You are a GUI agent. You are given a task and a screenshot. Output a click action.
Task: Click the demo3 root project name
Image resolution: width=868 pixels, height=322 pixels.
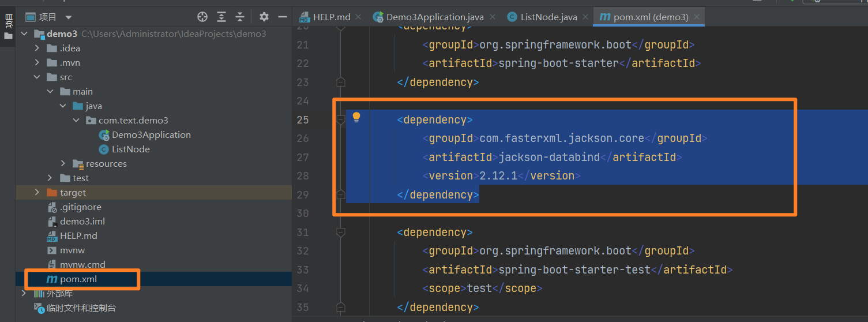point(62,34)
